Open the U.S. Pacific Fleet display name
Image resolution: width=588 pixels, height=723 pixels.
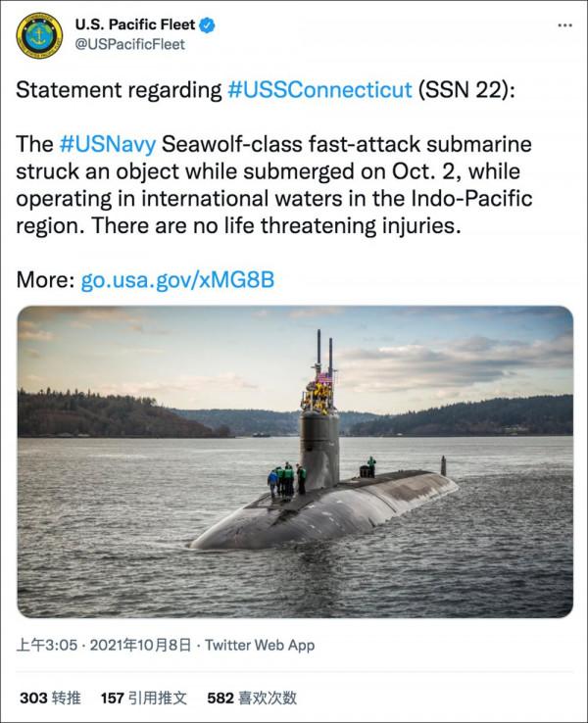click(135, 25)
